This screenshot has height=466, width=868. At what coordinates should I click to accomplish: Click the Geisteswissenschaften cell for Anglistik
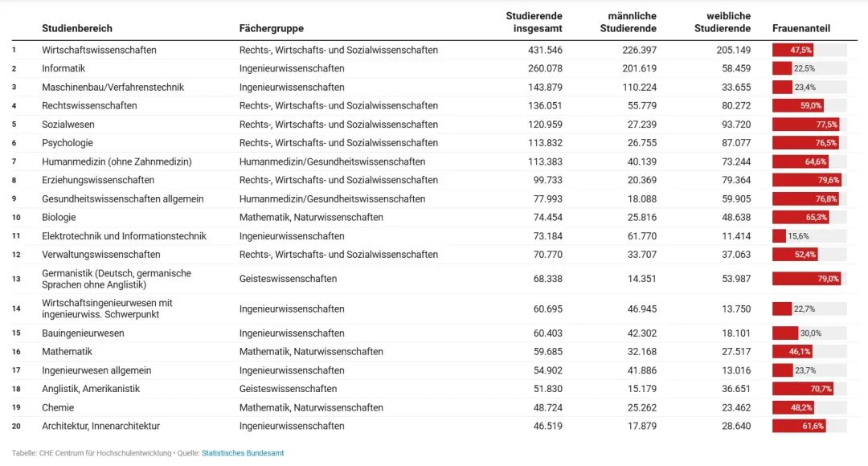point(288,389)
